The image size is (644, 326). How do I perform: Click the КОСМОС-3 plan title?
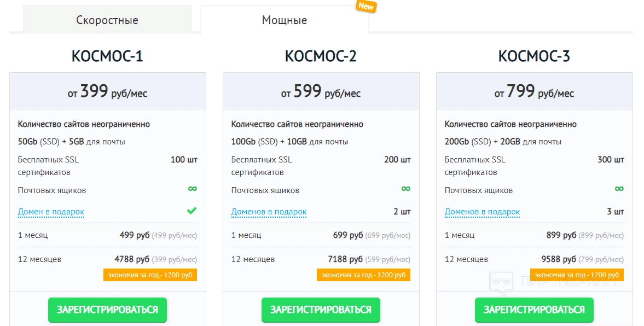[534, 56]
